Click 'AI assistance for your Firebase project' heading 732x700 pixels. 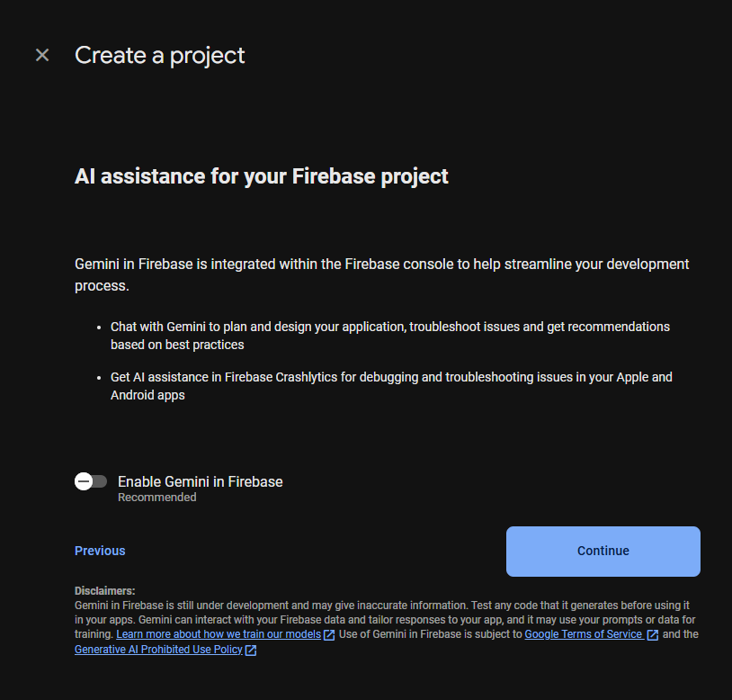[x=261, y=175]
